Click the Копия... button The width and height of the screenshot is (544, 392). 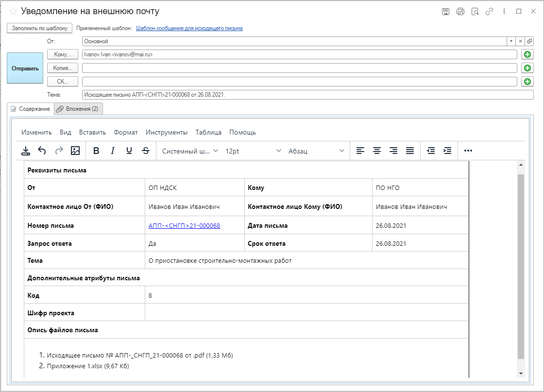click(63, 68)
